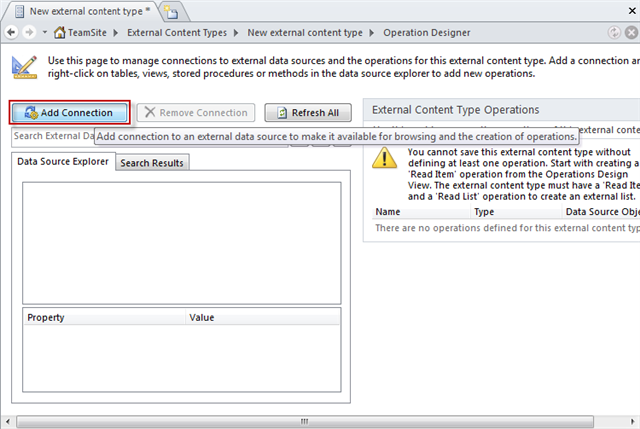Click the TeamSite home icon
This screenshot has height=429, width=640.
click(x=60, y=32)
